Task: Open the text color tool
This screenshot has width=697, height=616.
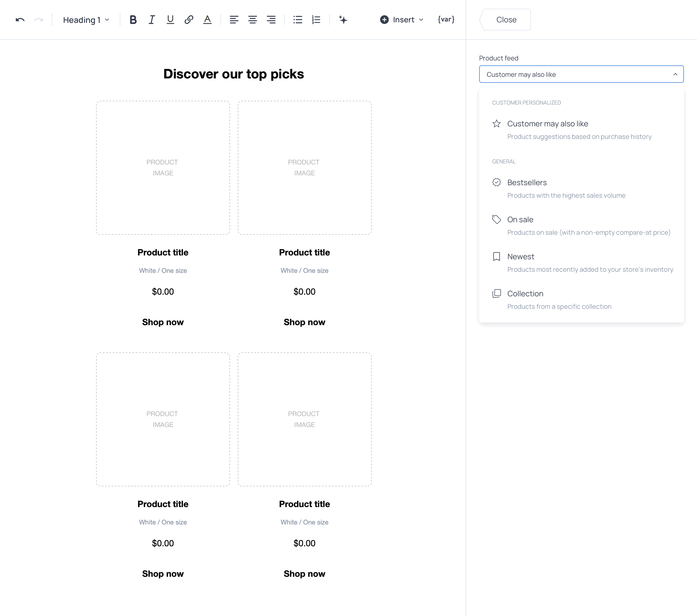Action: pyautogui.click(x=207, y=20)
